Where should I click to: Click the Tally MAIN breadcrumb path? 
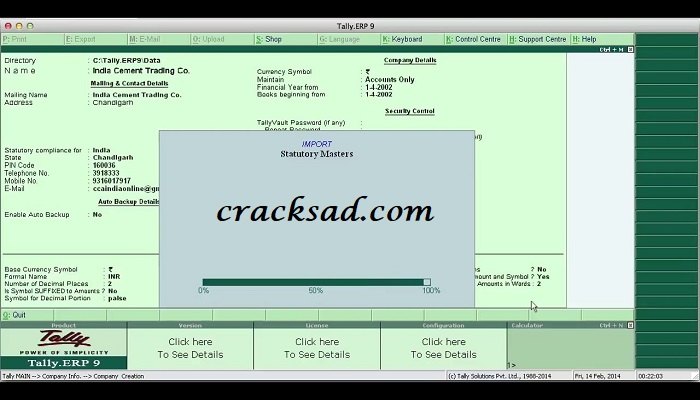click(x=73, y=376)
